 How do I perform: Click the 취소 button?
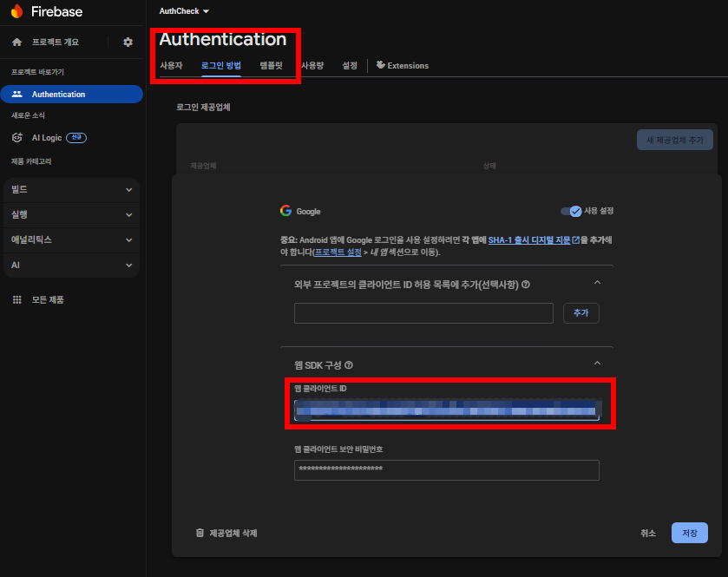click(648, 533)
